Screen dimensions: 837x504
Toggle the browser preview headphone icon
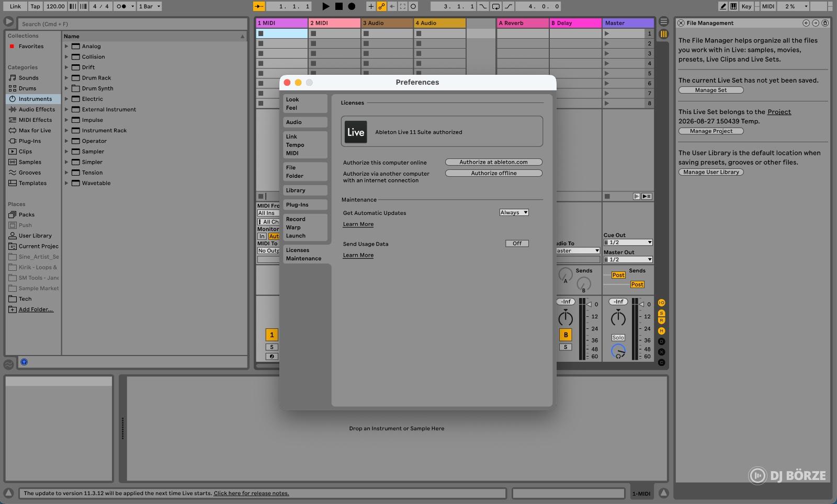[24, 362]
